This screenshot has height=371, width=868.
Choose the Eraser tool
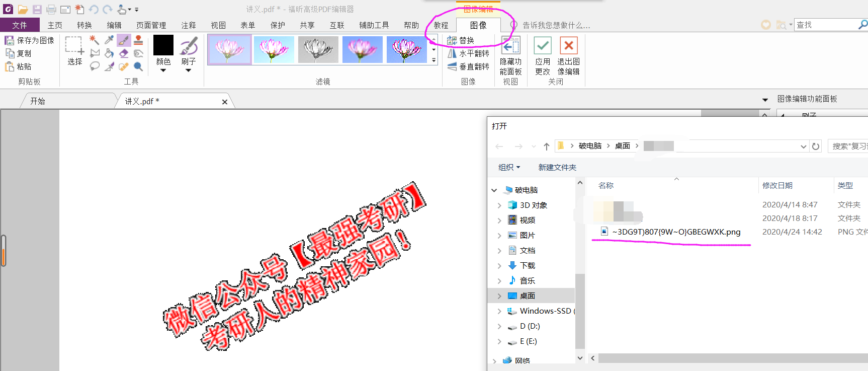pyautogui.click(x=124, y=53)
